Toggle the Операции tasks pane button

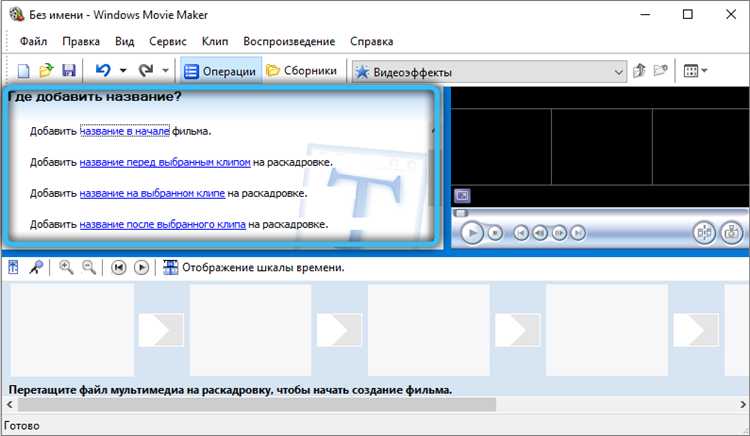221,71
